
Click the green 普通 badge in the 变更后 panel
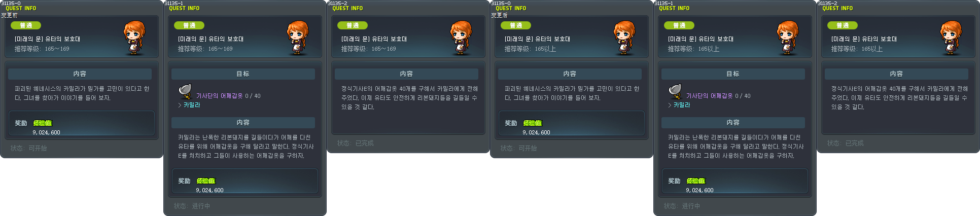point(516,25)
